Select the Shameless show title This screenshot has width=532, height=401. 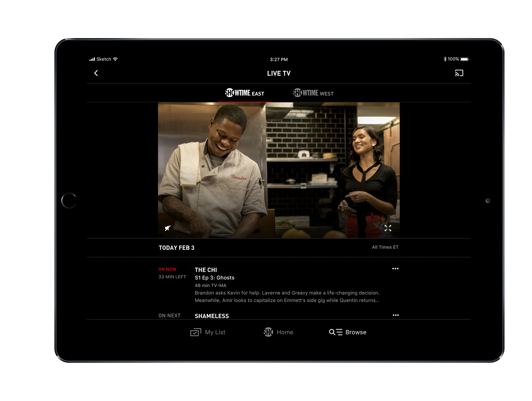coord(212,316)
